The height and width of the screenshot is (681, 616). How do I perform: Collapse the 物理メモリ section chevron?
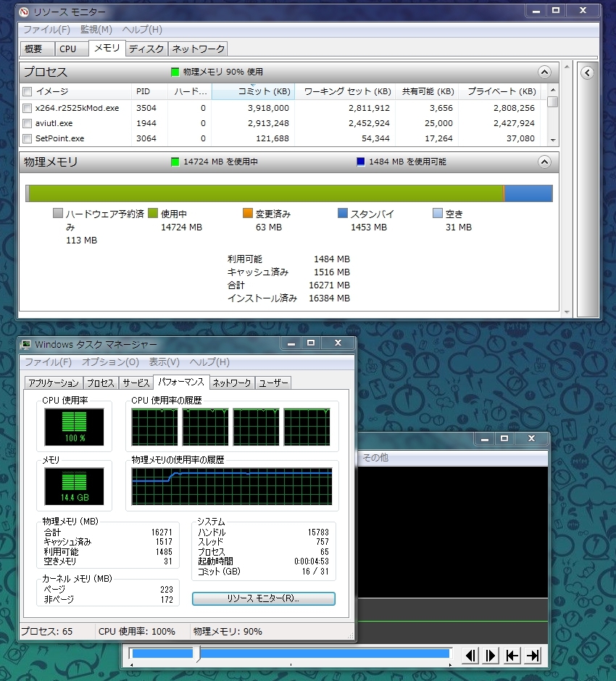544,162
